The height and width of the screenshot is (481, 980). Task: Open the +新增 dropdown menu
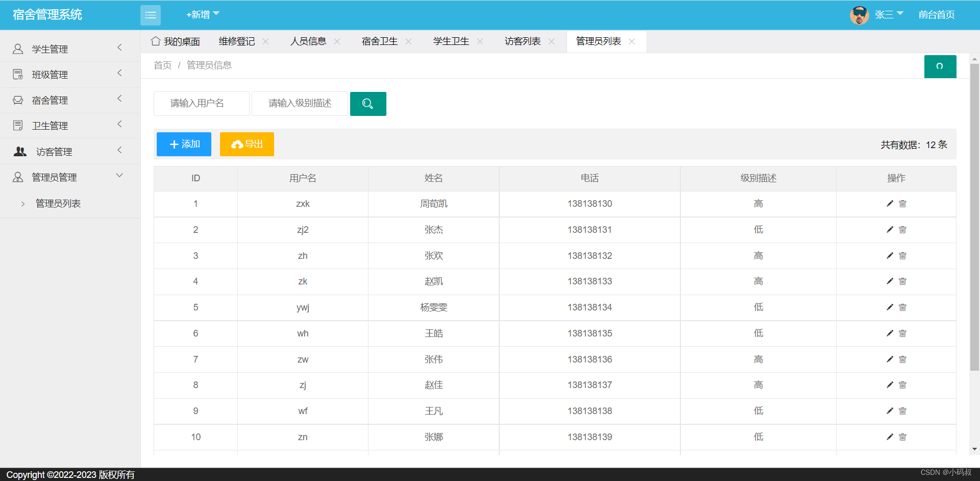click(x=203, y=15)
